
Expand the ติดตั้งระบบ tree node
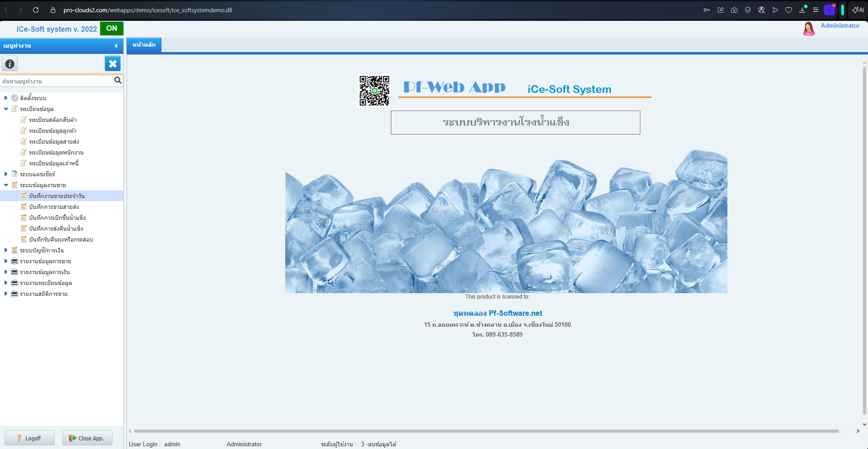[x=6, y=98]
